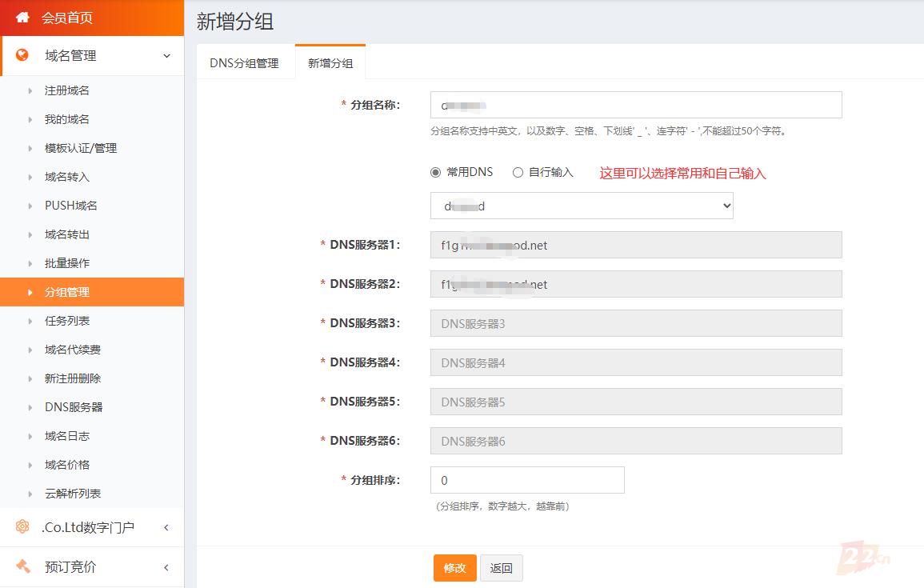This screenshot has width=924, height=588.
Task: Click the home icon beside 会员首页
Action: point(22,17)
